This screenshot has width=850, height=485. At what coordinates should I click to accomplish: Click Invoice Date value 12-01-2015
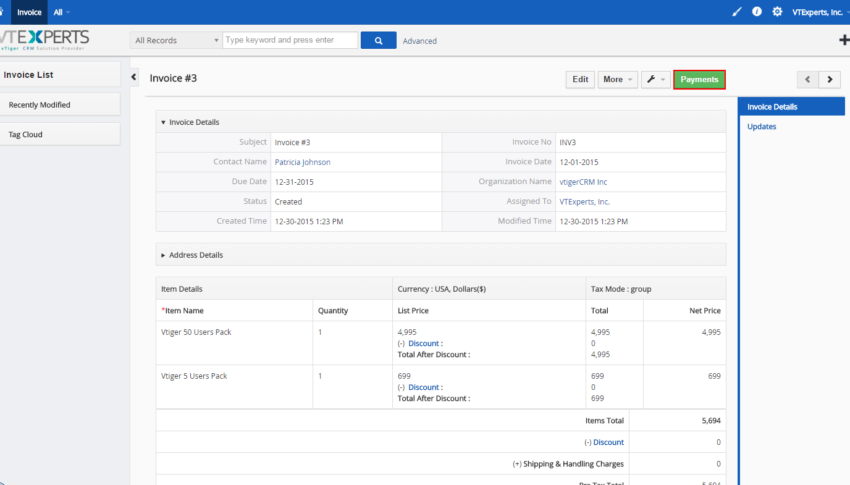coord(579,162)
